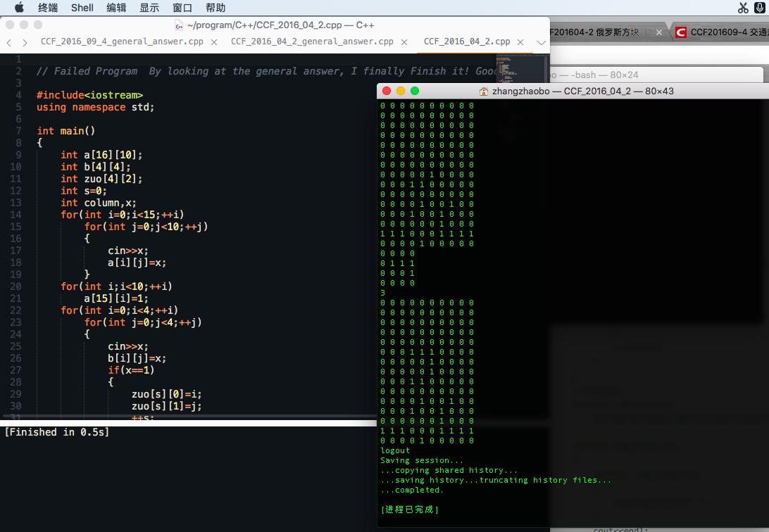Switch to CCF_2016_04_2_general_answer.cpp tab

(312, 42)
